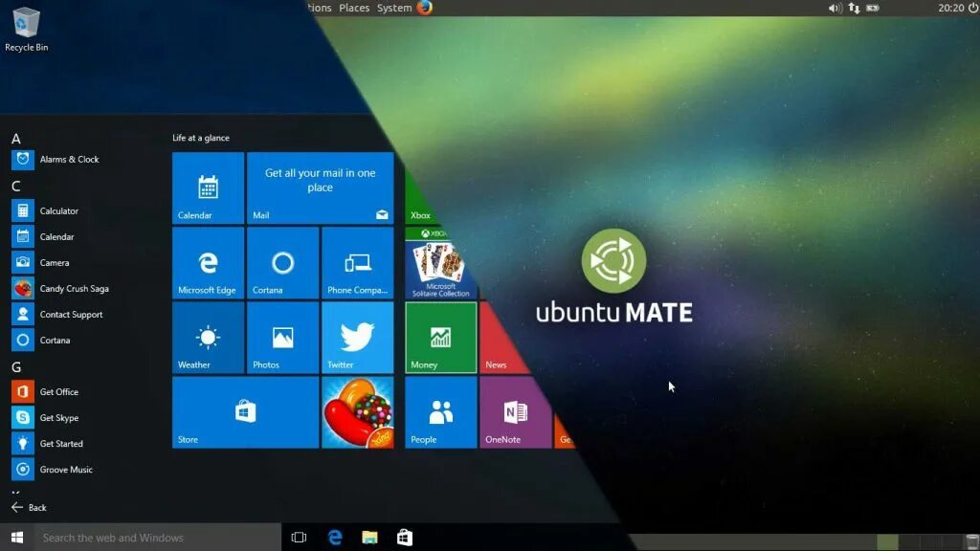Open the People tile
Viewport: 980px width, 551px height.
coord(440,412)
